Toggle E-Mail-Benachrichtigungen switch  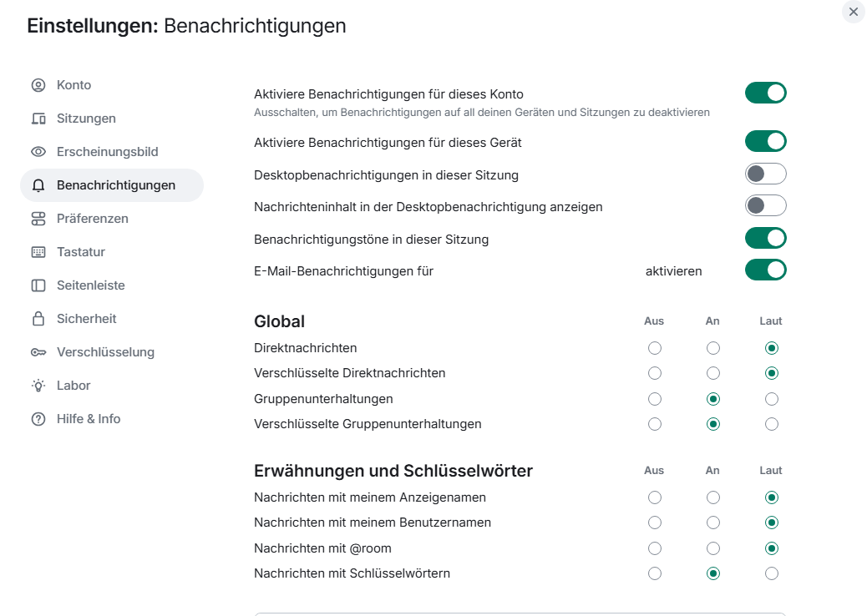pos(765,270)
